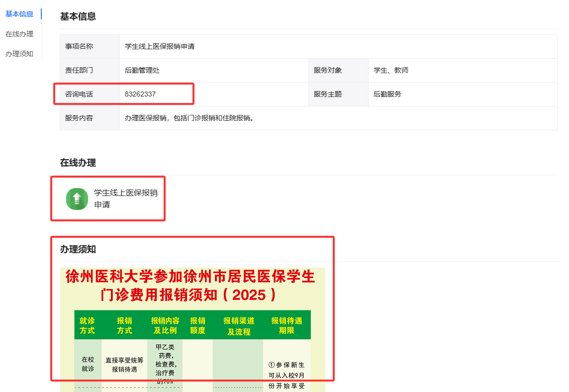Open the 门诊费用报销须知 2025 notice image

point(192,330)
